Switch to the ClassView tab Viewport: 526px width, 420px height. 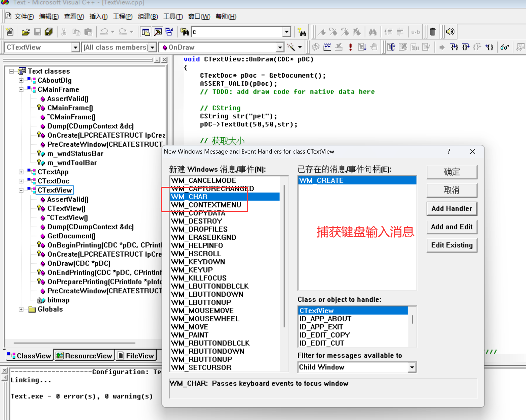29,356
